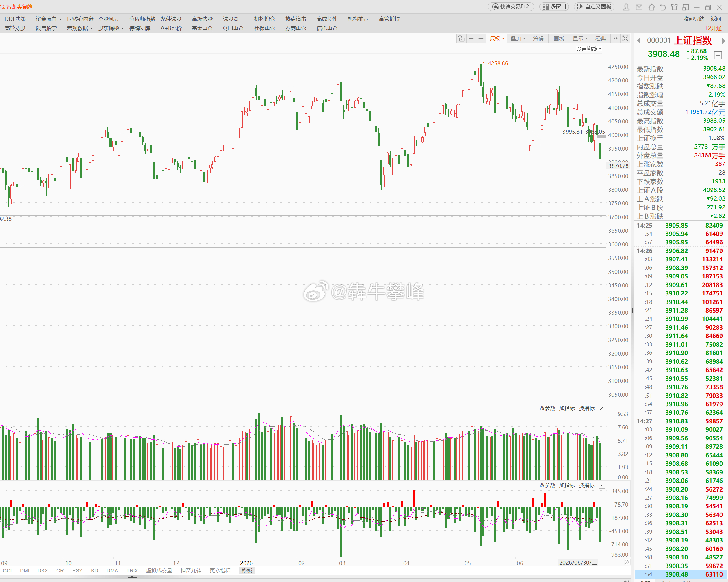The height and width of the screenshot is (582, 728).
Task: Click 加指标 in volume panel
Action: pos(567,408)
